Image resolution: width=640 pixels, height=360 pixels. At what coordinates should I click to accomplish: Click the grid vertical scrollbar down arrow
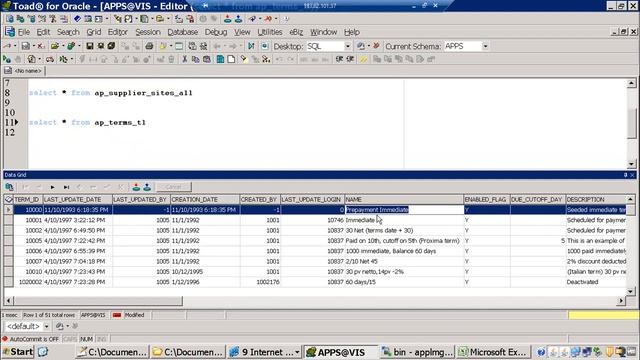click(x=631, y=291)
